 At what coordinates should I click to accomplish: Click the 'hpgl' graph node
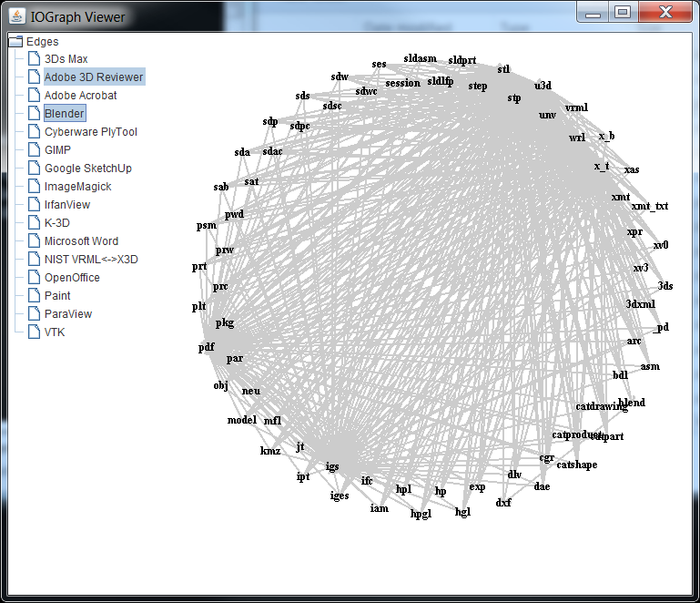[421, 514]
